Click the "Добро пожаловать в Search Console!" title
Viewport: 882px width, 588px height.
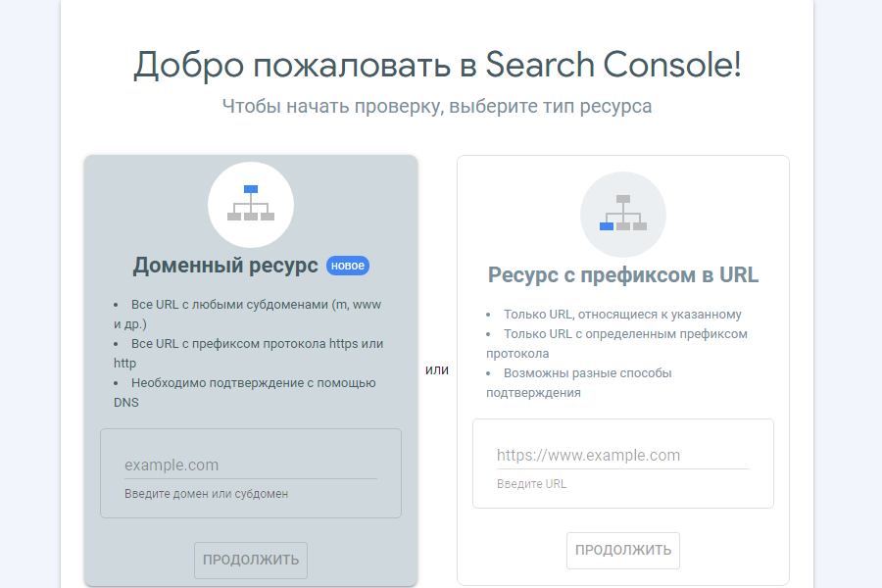pos(437,65)
